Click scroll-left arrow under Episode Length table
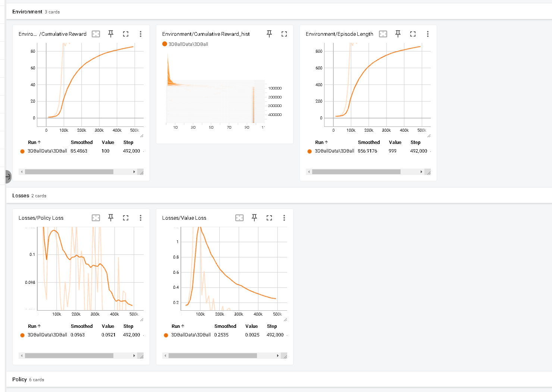 click(309, 172)
